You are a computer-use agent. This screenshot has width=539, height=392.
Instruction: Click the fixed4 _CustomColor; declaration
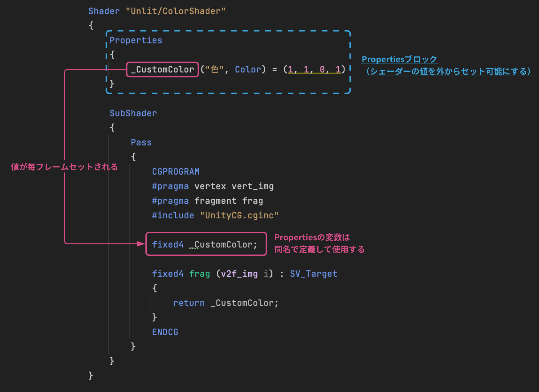pos(205,245)
